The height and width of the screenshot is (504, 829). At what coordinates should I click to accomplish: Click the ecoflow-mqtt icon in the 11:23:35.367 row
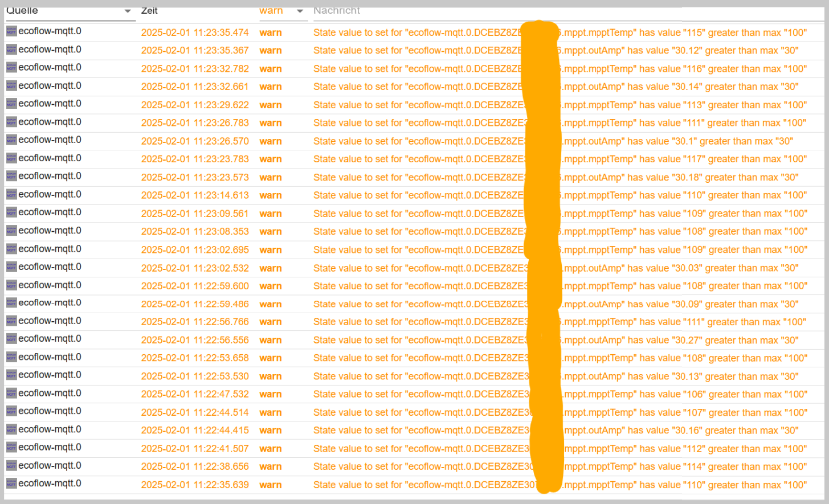coord(11,50)
